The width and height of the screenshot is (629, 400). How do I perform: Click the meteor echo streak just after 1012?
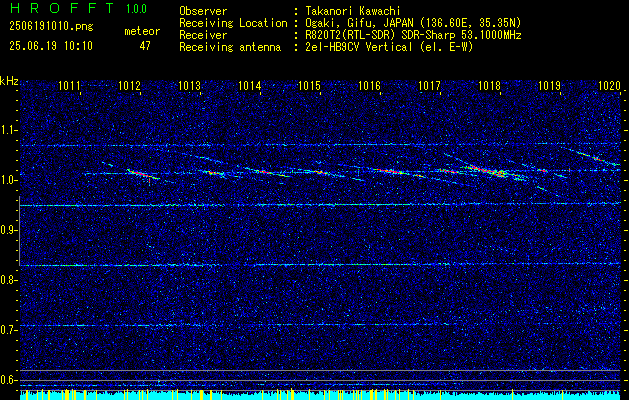(x=142, y=174)
